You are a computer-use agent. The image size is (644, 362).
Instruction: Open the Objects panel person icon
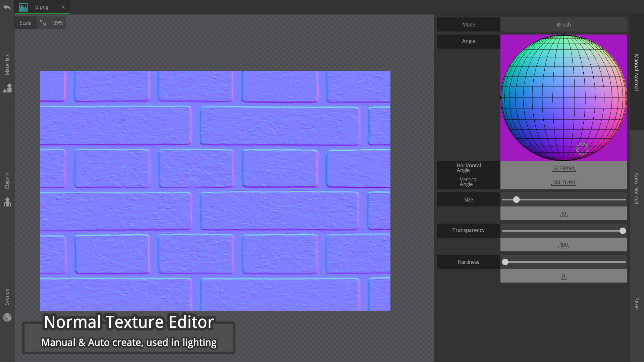click(7, 202)
